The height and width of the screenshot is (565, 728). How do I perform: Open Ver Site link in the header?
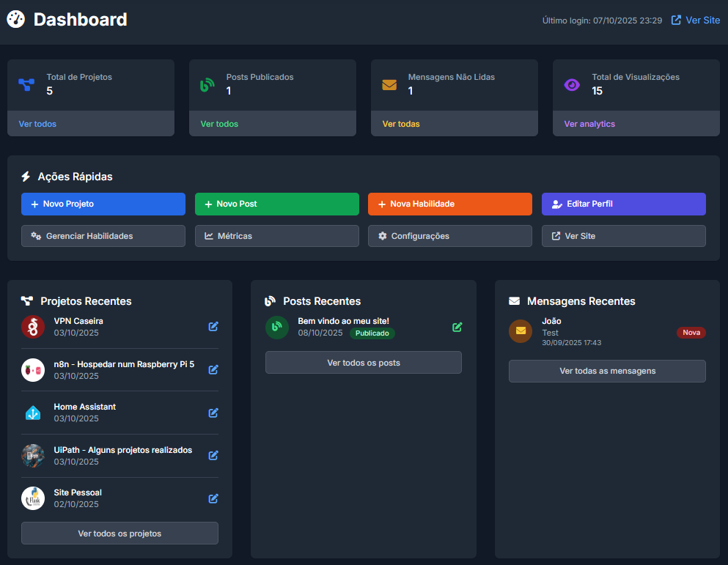[696, 21]
